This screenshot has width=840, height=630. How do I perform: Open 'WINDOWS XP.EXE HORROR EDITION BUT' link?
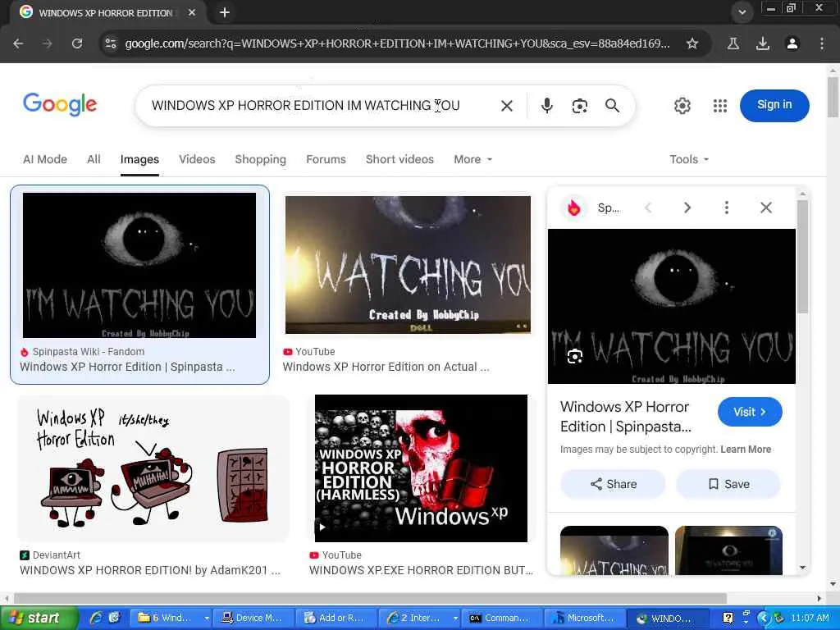[421, 570]
